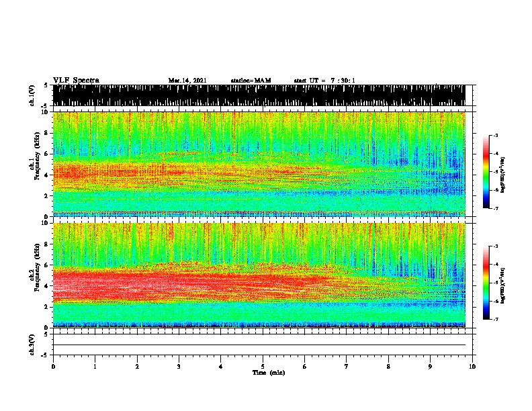Click the "8" kHz tick on ch.1 spectrogram

pyautogui.click(x=46, y=133)
